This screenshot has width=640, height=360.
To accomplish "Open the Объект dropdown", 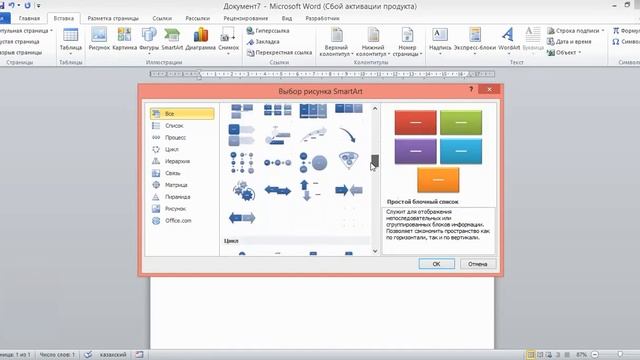I will click(564, 53).
